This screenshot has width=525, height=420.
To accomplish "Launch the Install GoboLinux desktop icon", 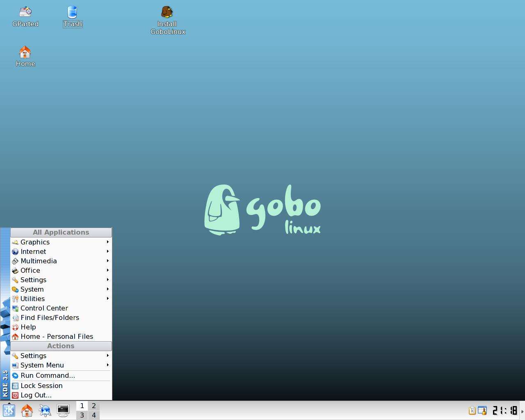I will [x=167, y=21].
